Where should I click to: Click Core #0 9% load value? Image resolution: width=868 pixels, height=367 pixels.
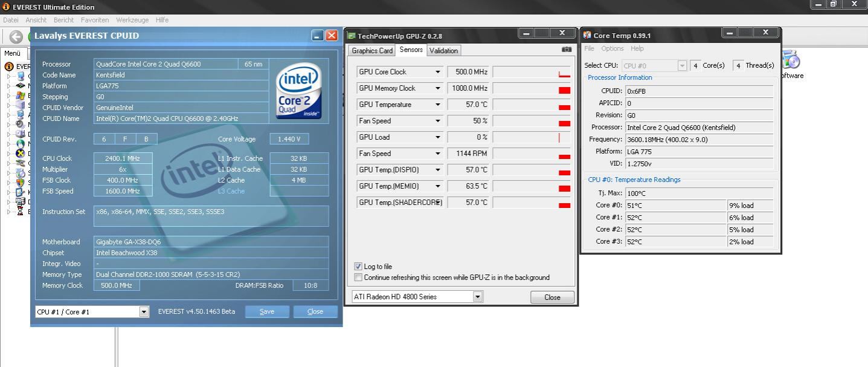click(750, 206)
